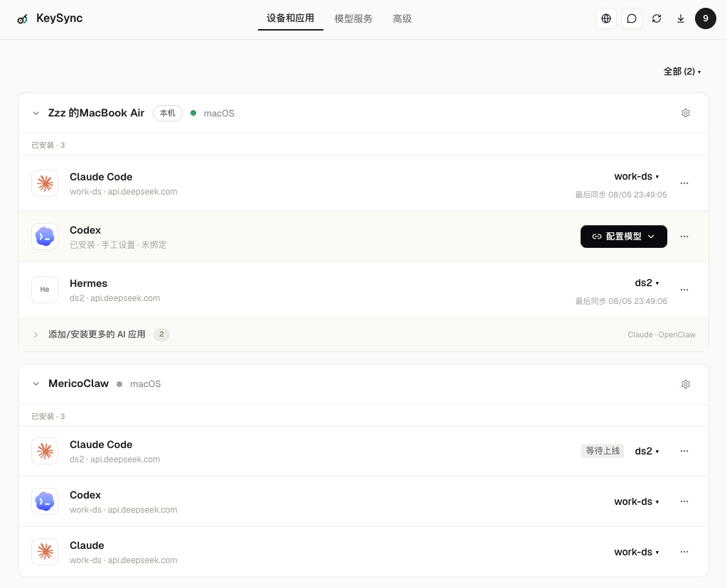Collapse the Zzz 的MacBook Air device section

point(36,113)
